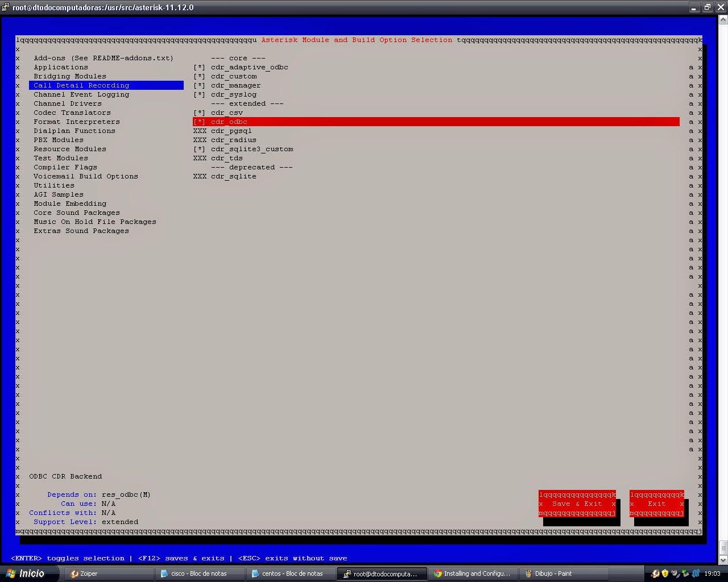Select Dialplan Functions category
The image size is (728, 582).
(75, 131)
